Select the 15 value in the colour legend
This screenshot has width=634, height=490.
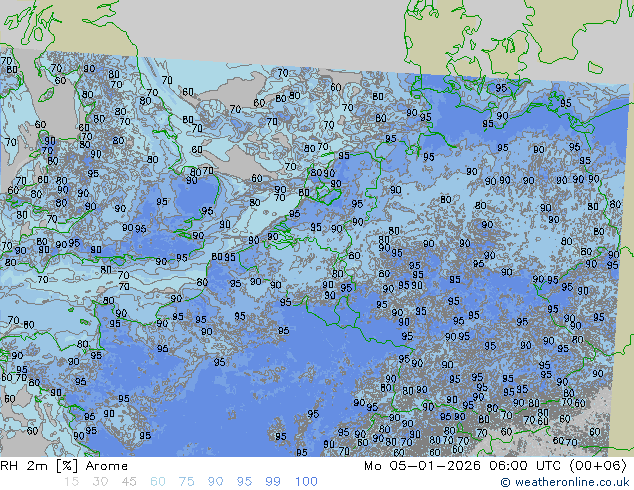(x=71, y=482)
